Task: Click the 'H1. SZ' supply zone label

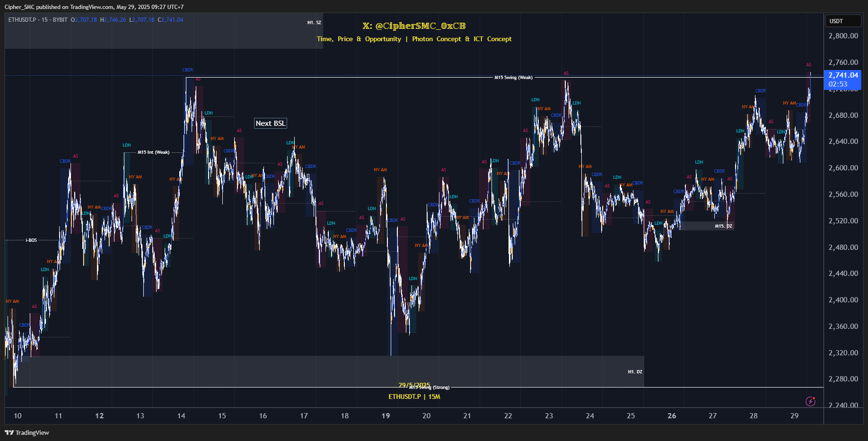Action: [314, 23]
